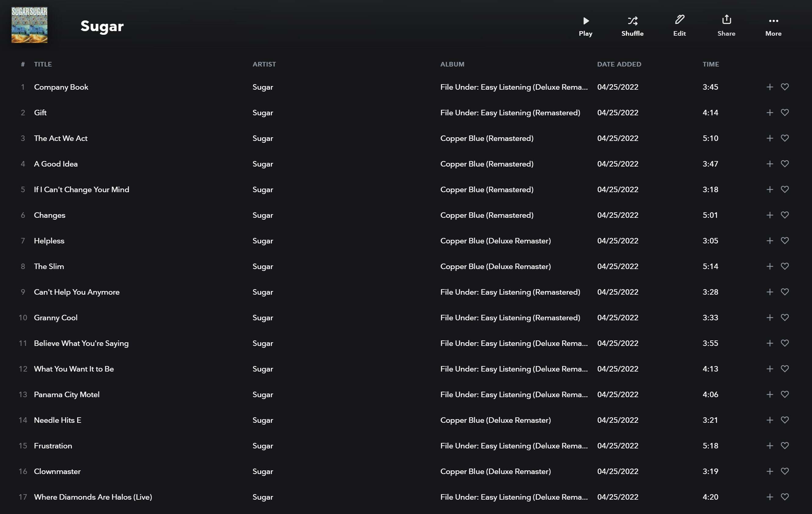This screenshot has height=514, width=812.
Task: Add The Slim via plus icon
Action: [x=770, y=266]
